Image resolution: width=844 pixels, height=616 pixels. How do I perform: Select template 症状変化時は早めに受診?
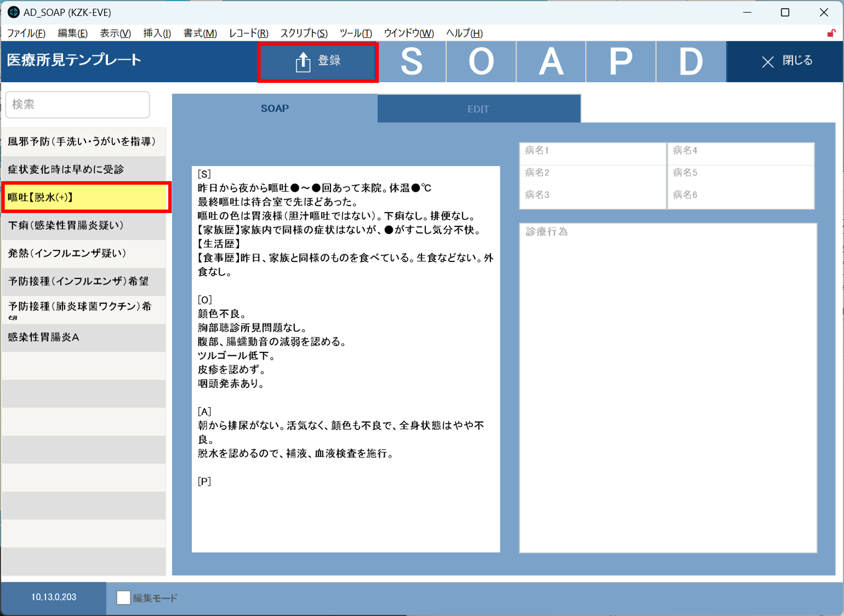click(84, 170)
